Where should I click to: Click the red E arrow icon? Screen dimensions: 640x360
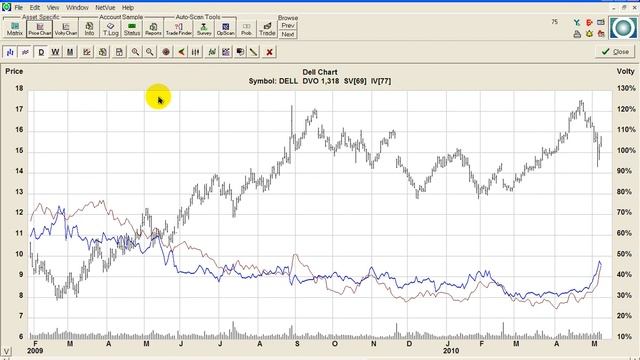tap(589, 23)
